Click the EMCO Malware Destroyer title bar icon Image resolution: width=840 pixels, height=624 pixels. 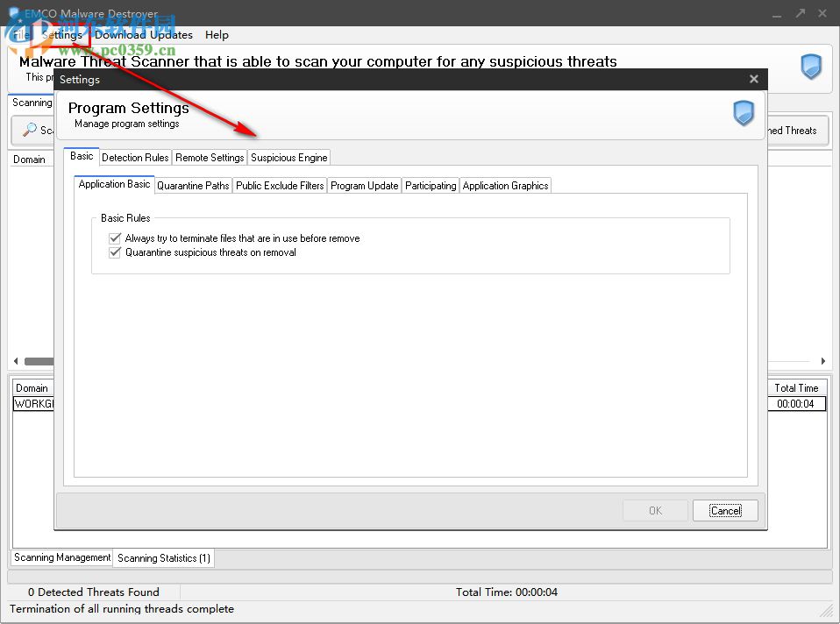[13, 13]
